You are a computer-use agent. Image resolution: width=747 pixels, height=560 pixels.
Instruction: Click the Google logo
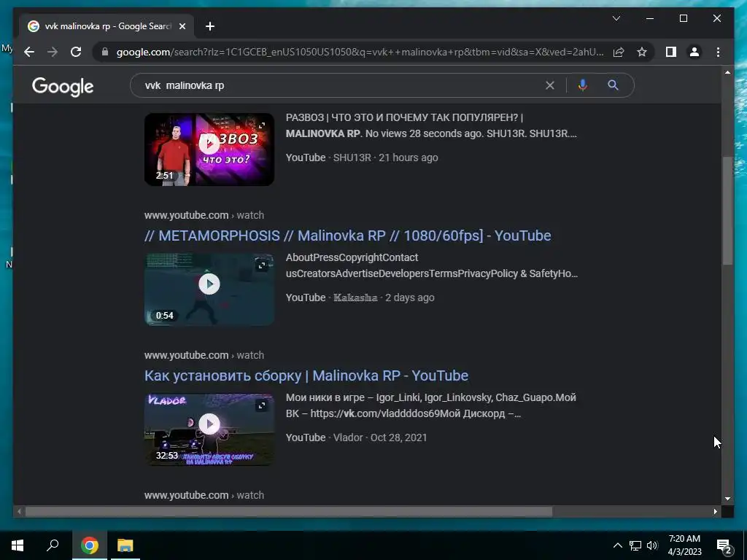pyautogui.click(x=63, y=86)
